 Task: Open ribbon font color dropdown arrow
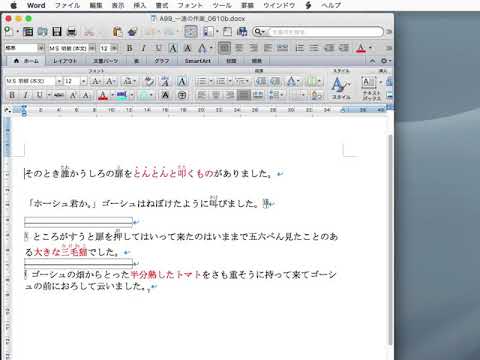tap(112, 95)
